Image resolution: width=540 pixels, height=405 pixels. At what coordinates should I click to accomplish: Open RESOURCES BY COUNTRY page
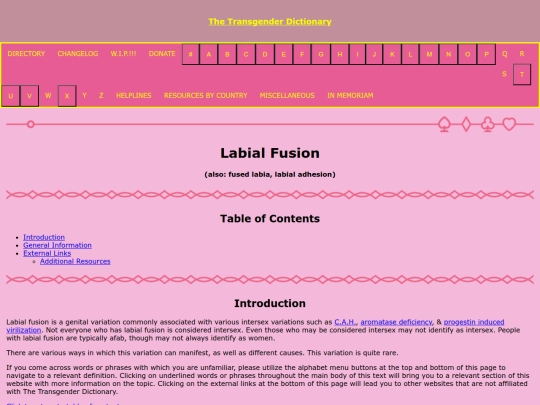tap(206, 95)
